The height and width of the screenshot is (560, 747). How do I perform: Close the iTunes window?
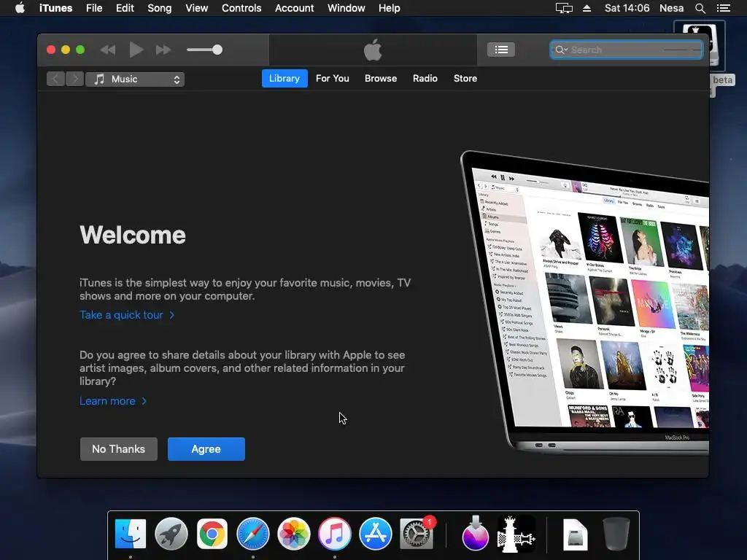pyautogui.click(x=51, y=50)
